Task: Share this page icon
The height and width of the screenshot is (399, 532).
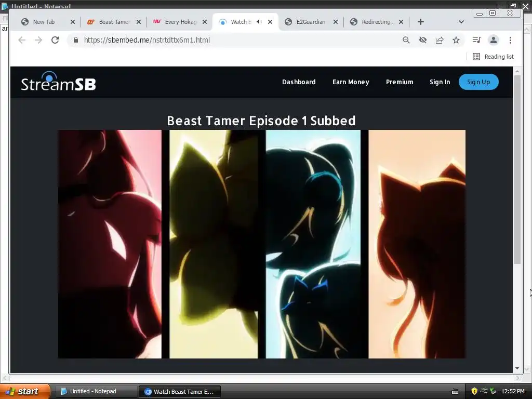Action: click(x=440, y=40)
